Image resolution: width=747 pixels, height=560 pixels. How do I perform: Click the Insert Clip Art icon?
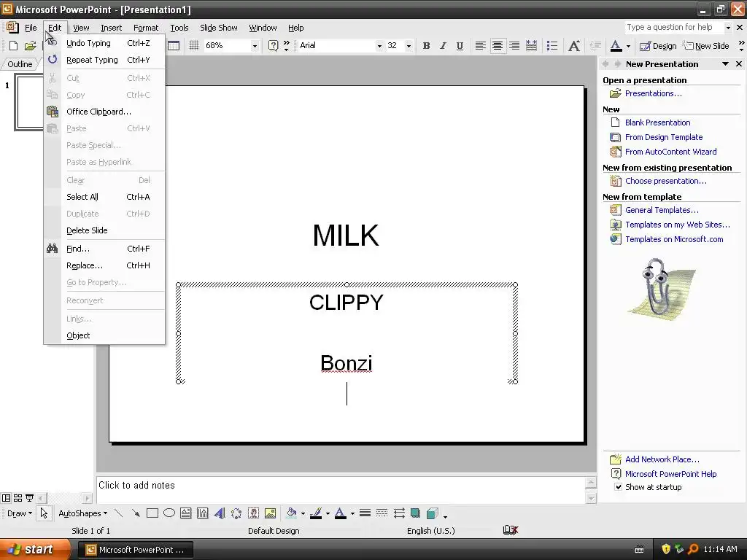pyautogui.click(x=253, y=513)
